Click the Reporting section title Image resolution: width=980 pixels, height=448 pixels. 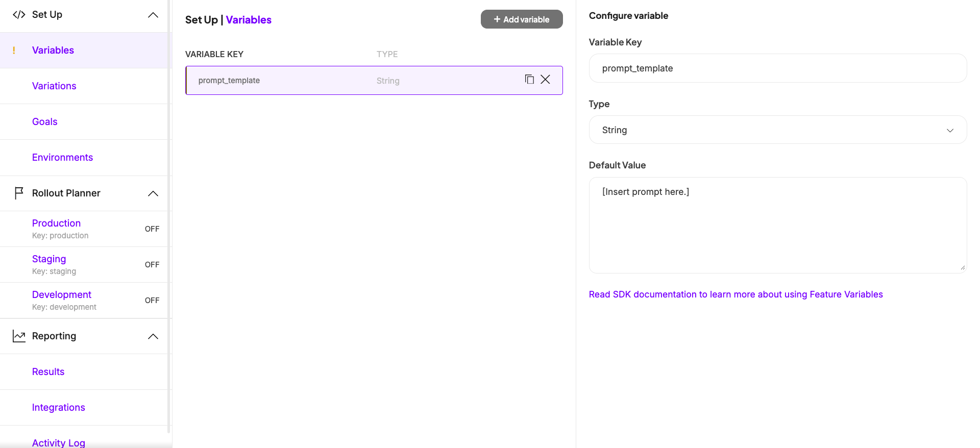[x=54, y=336]
